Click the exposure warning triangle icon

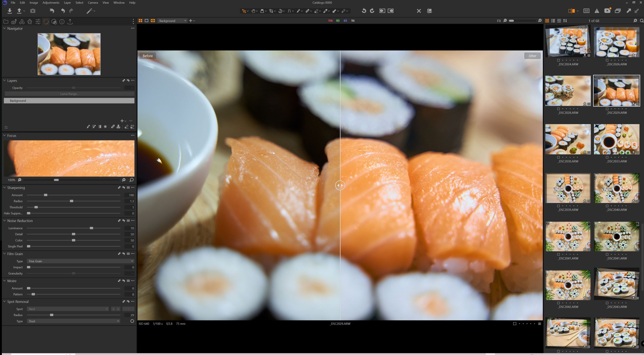(x=597, y=11)
